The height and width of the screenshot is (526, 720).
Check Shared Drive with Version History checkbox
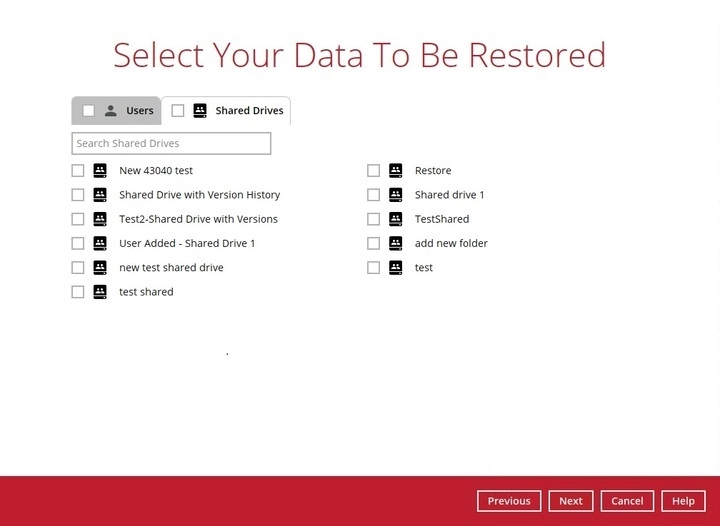pos(78,195)
